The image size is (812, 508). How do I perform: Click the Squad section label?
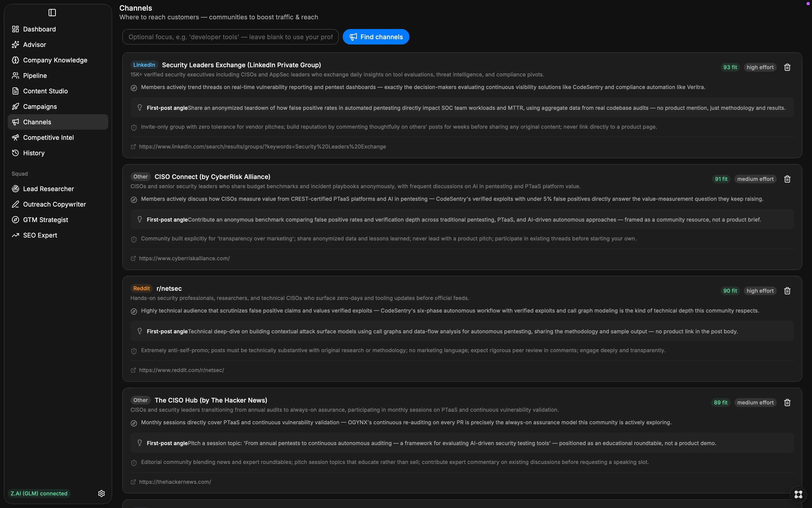click(20, 174)
